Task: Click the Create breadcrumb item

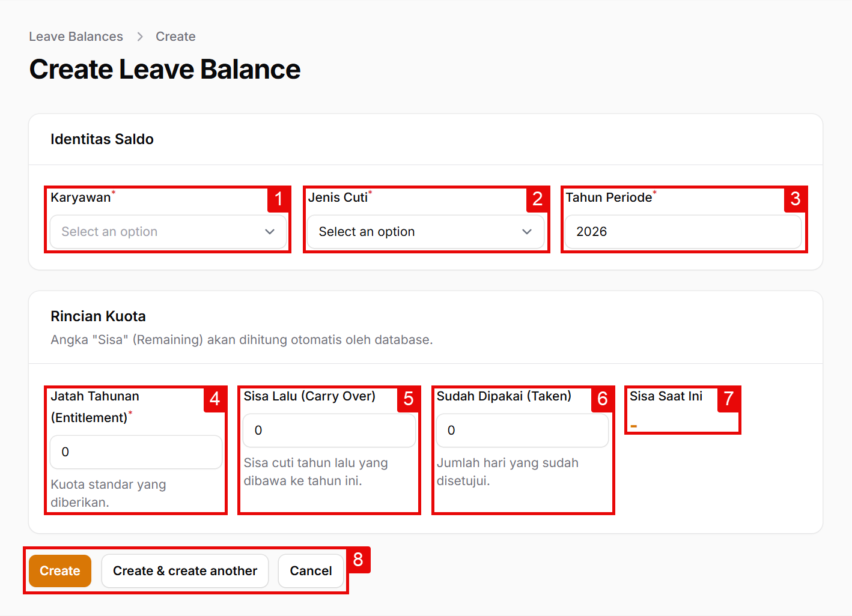Action: point(175,37)
